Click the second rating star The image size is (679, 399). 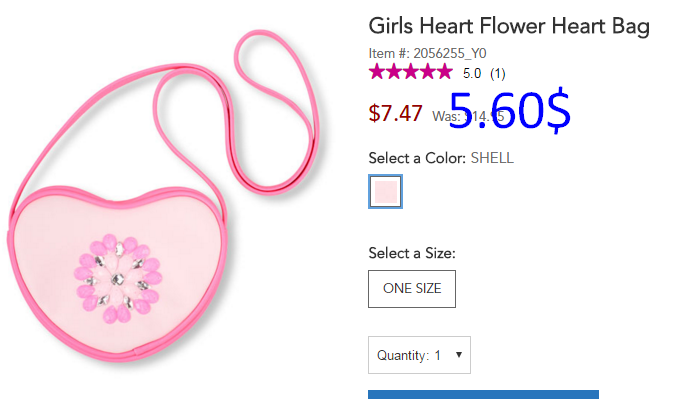(x=394, y=72)
